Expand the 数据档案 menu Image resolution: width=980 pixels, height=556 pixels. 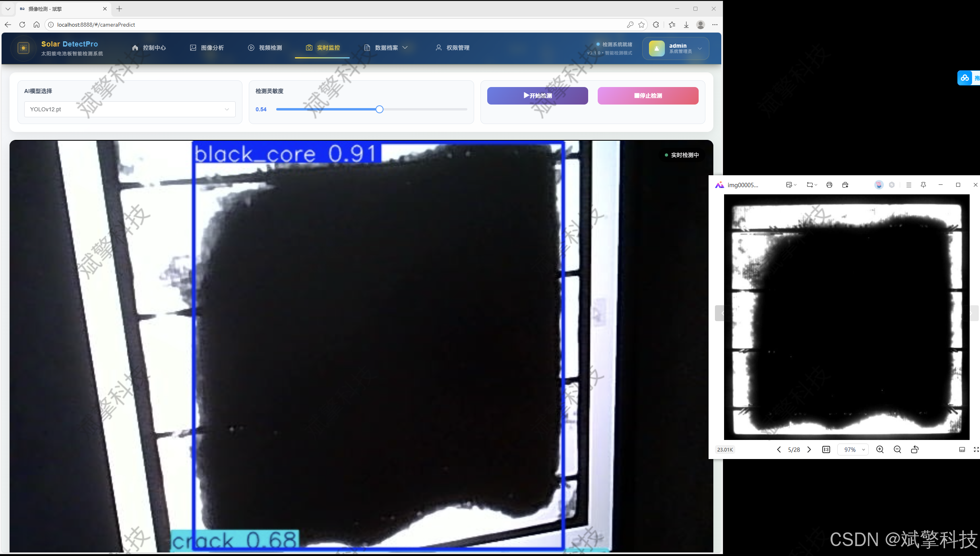click(x=386, y=48)
